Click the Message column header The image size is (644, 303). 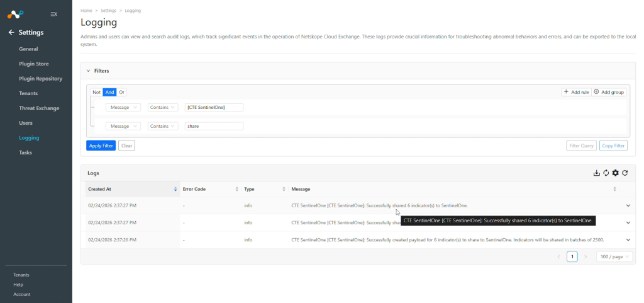pos(454,189)
